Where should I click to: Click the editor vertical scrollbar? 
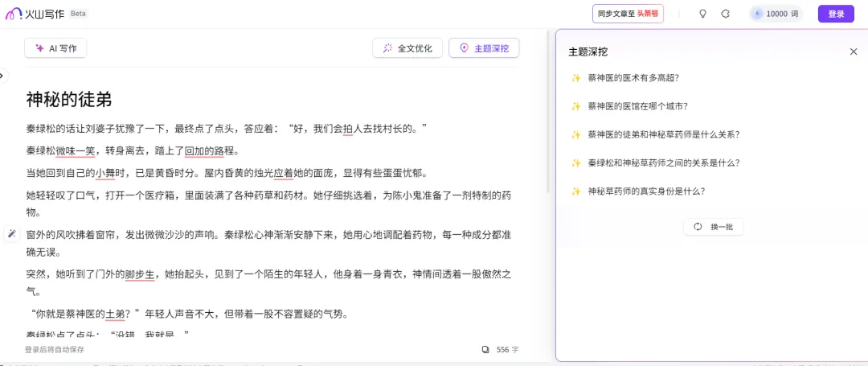(548, 111)
